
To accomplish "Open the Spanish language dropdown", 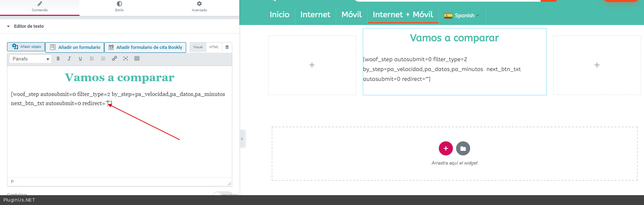I will (462, 15).
